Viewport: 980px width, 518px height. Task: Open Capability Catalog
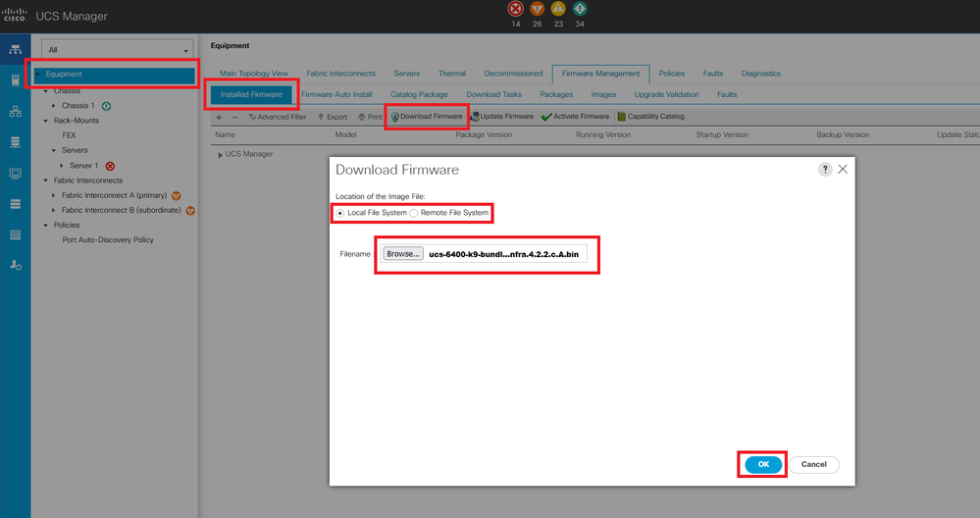pos(650,116)
